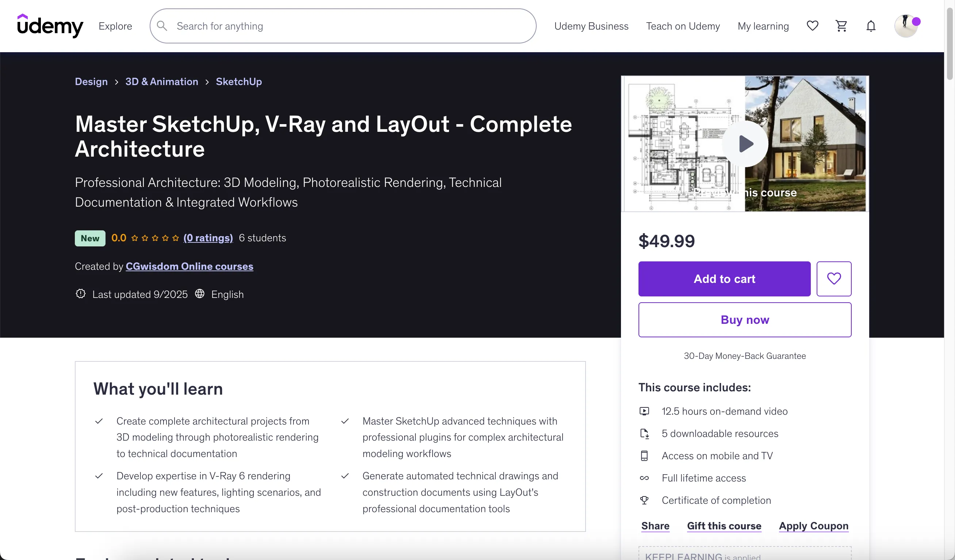Open the notifications bell icon

point(871,26)
